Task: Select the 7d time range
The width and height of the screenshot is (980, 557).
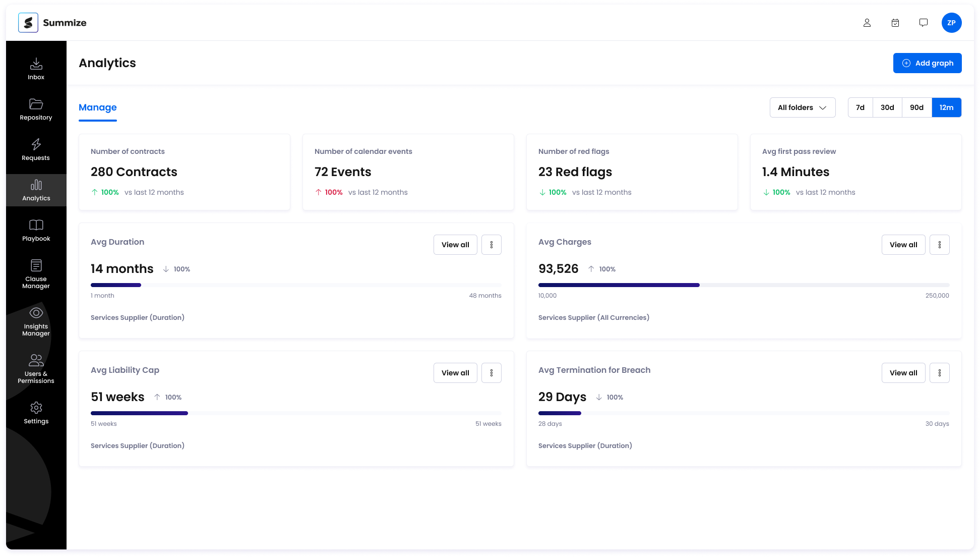Action: 860,107
